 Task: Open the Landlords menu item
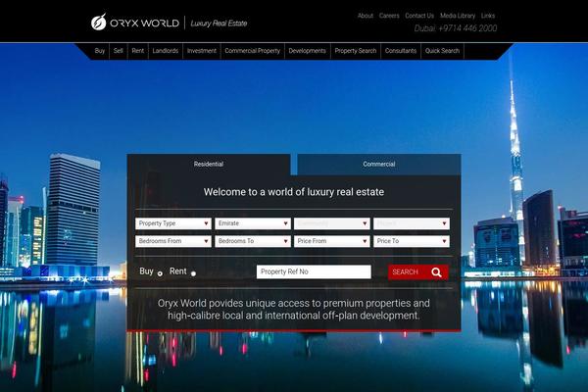[x=166, y=51]
